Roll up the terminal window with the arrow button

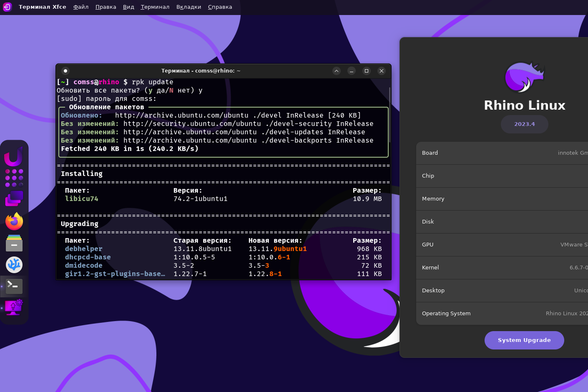coord(337,71)
